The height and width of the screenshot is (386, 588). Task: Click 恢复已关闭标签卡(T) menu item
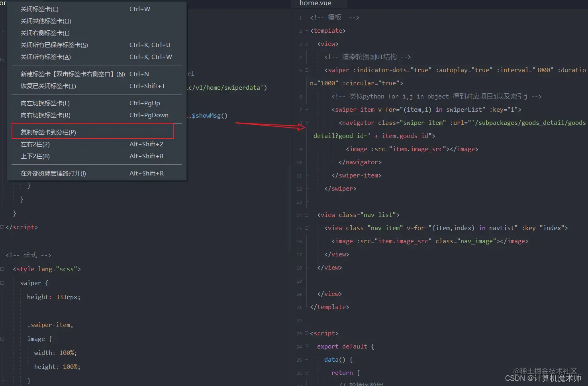(x=96, y=86)
